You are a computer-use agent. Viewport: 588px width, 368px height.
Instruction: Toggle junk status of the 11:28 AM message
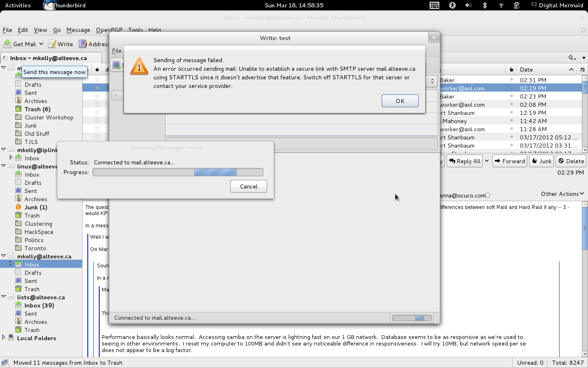coord(512,129)
